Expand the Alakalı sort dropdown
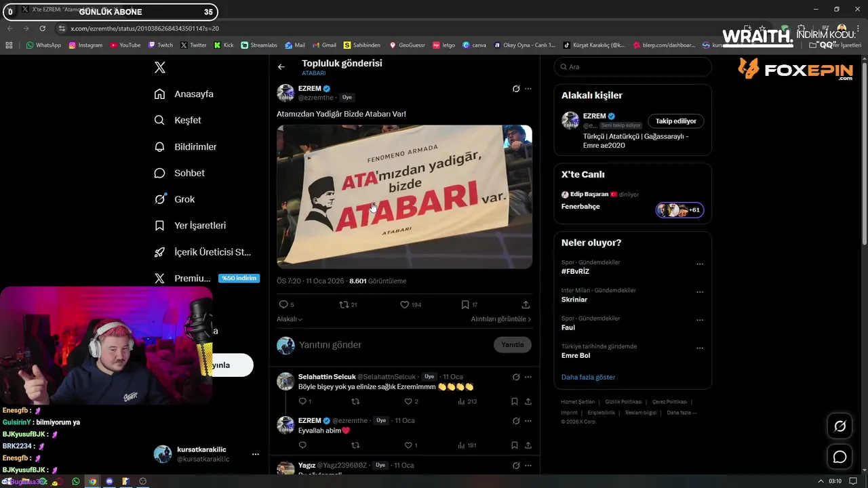Image resolution: width=868 pixels, height=488 pixels. [290, 319]
